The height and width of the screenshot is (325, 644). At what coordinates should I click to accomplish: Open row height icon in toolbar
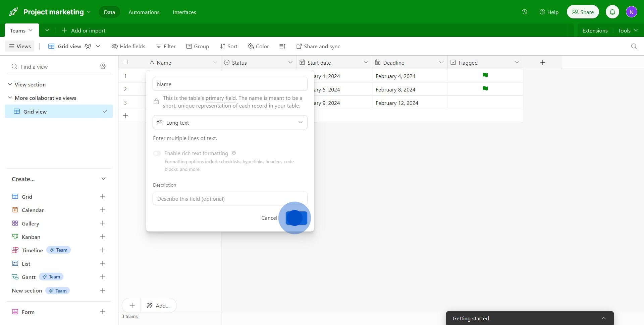point(282,46)
